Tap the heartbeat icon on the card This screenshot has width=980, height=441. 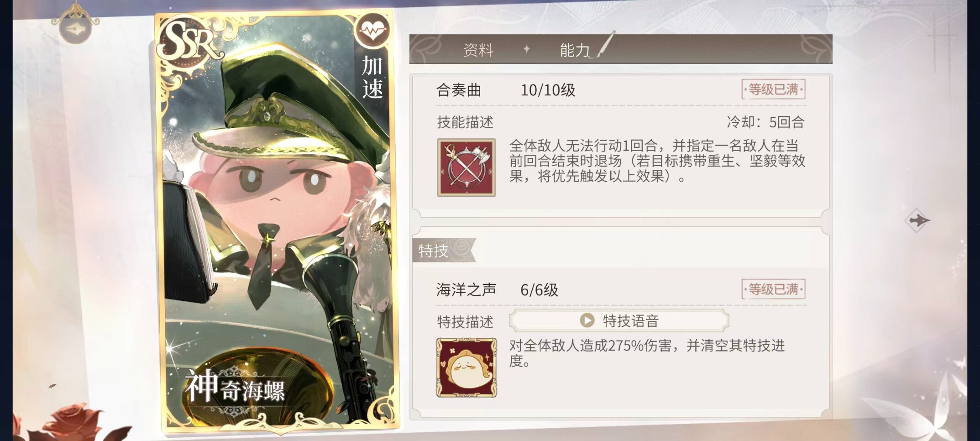coord(373,30)
